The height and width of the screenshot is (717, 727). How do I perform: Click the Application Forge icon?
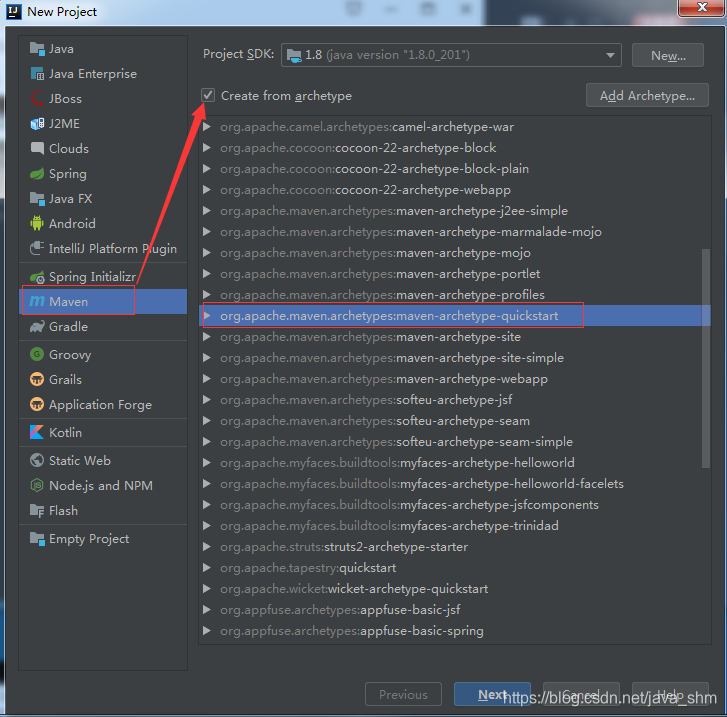tap(37, 404)
